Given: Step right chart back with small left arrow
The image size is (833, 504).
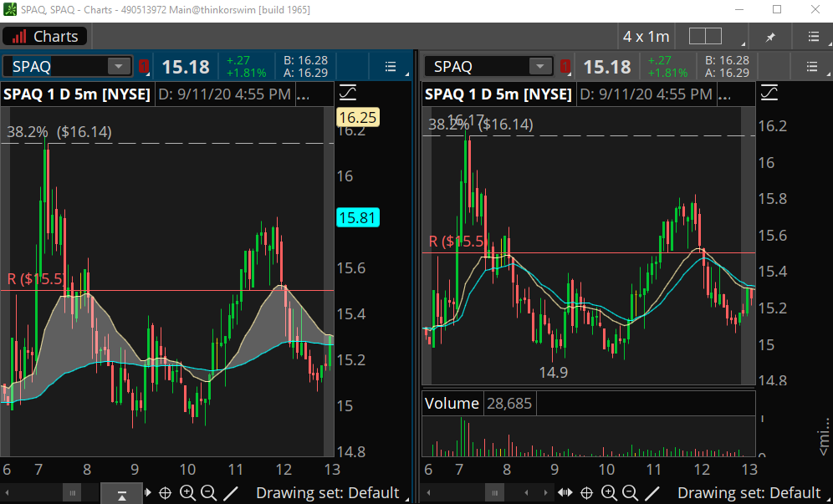Looking at the screenshot, I should pos(526,493).
